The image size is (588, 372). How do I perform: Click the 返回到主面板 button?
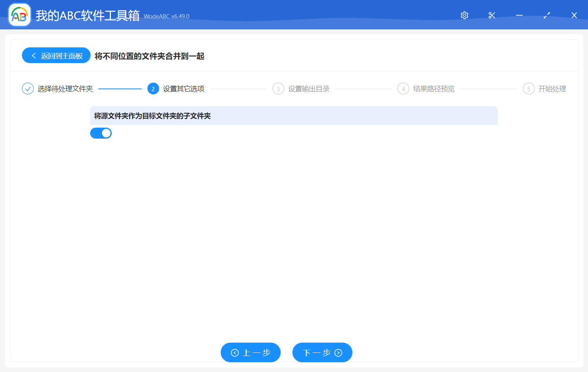[56, 55]
